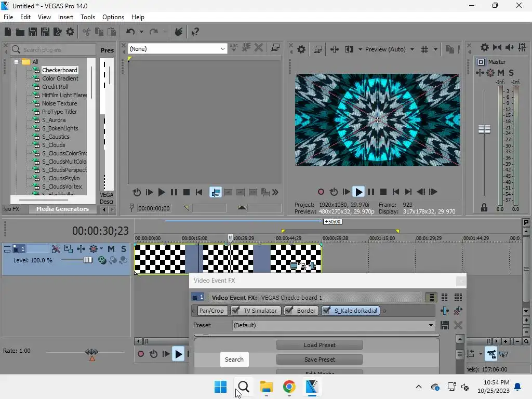Screen dimensions: 532x399
Task: Open Video Preview properties gear icon
Action: tap(301, 49)
